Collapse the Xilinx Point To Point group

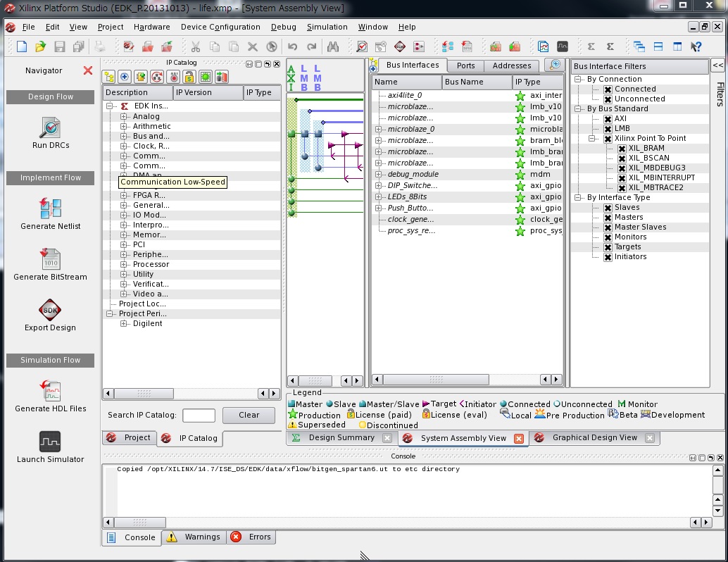592,139
